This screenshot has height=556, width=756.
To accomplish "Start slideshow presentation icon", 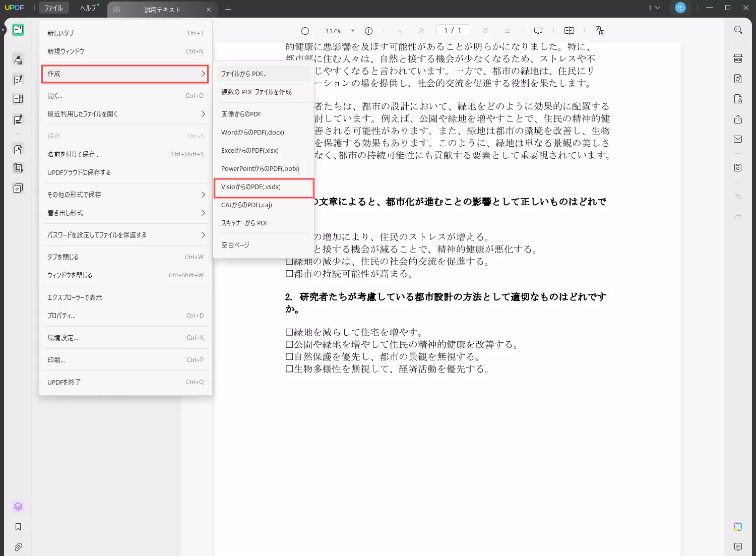I will [x=538, y=31].
